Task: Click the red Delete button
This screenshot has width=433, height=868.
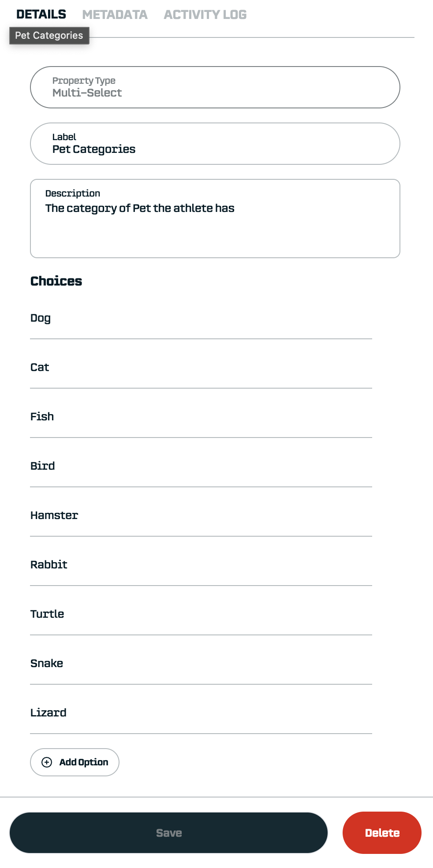Action: pos(382,833)
